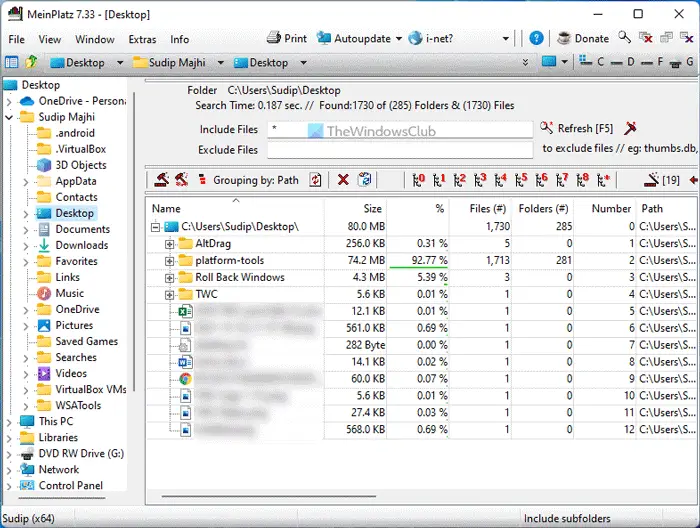Expand tree to level 7 icon
Viewport: 700px width, 528px height.
(x=562, y=180)
